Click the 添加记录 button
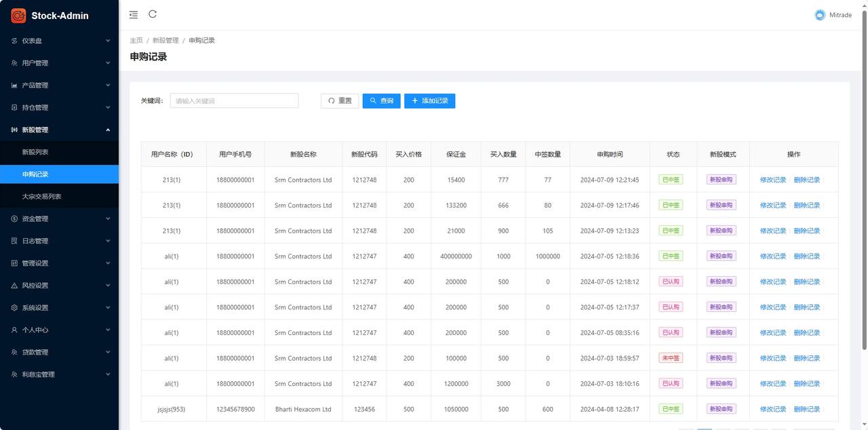Screen dimensions: 868x430 (x=430, y=100)
